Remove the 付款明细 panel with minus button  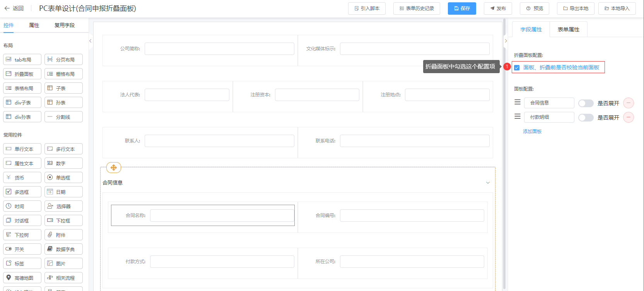point(629,117)
